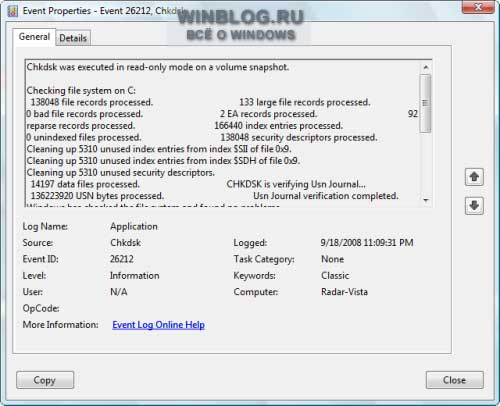Click the 'More Information:' label
Screen dimensions: 500x406
tap(60, 324)
